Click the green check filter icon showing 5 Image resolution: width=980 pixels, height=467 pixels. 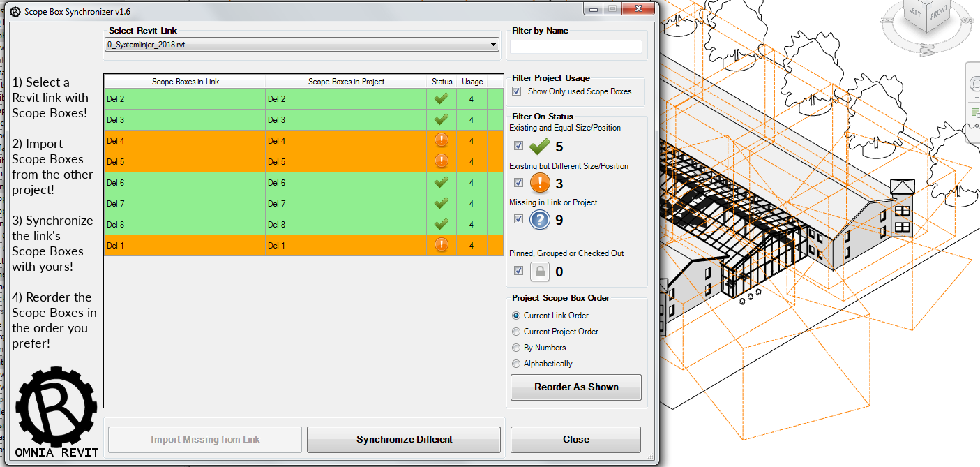pos(538,146)
